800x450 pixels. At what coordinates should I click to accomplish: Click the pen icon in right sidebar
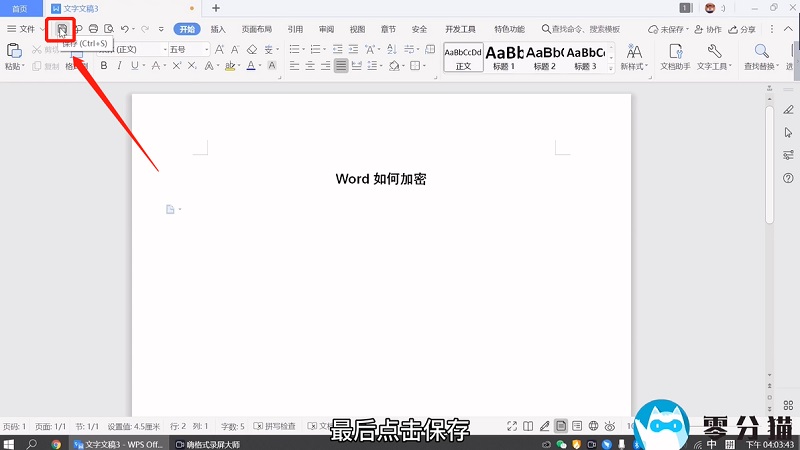[x=788, y=108]
